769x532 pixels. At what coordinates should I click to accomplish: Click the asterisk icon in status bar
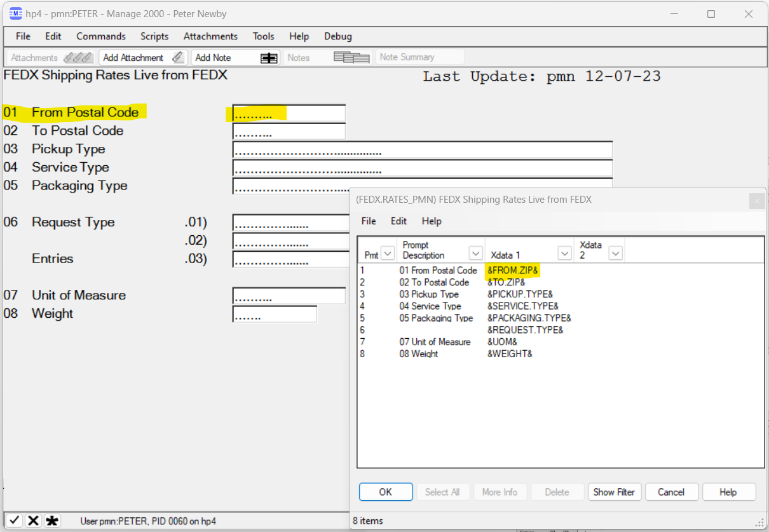click(53, 521)
